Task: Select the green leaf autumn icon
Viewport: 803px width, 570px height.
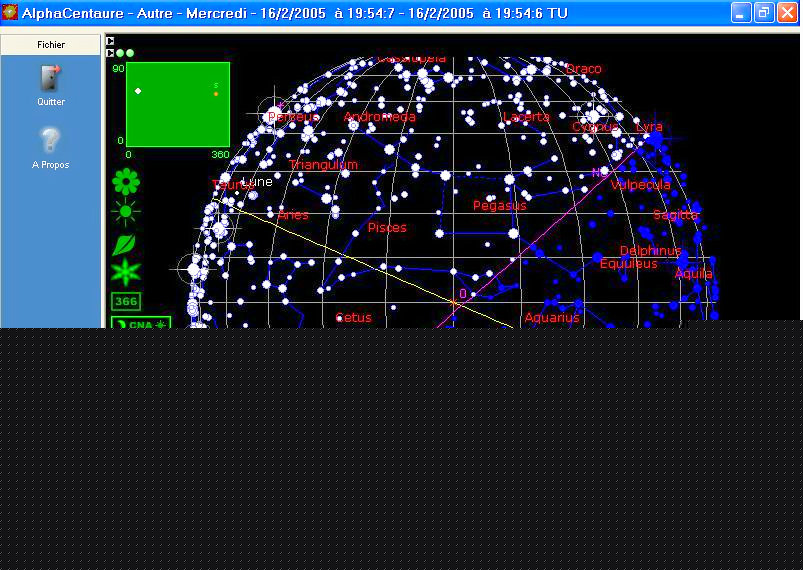Action: pyautogui.click(x=126, y=243)
